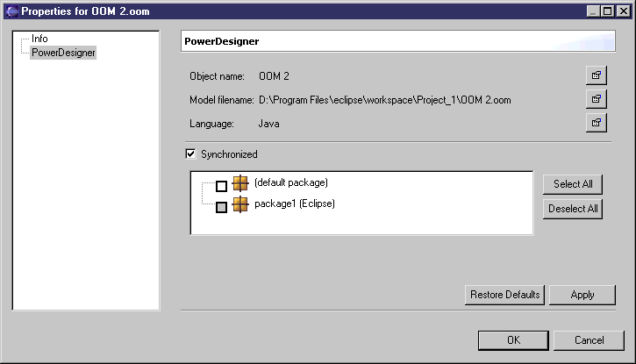Click the properties icon beside Language
The height and width of the screenshot is (364, 636).
[597, 122]
